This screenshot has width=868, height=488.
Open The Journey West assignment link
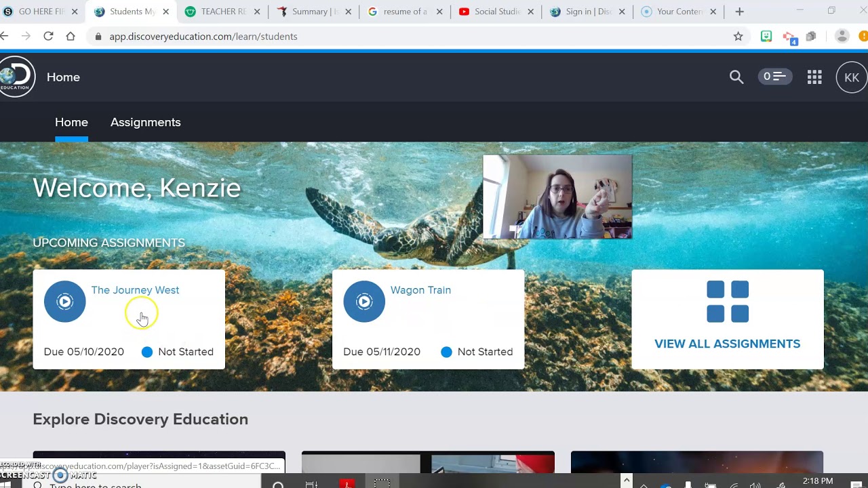tap(135, 290)
